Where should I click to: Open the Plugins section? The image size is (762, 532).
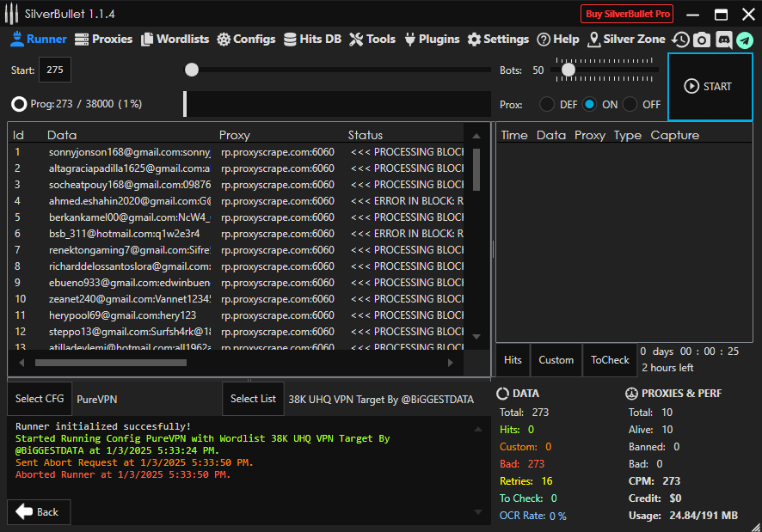click(433, 39)
